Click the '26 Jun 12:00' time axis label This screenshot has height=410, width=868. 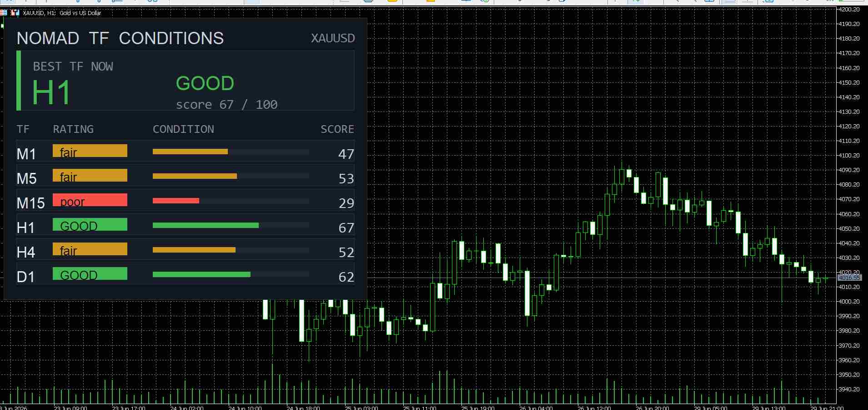[x=594, y=408]
